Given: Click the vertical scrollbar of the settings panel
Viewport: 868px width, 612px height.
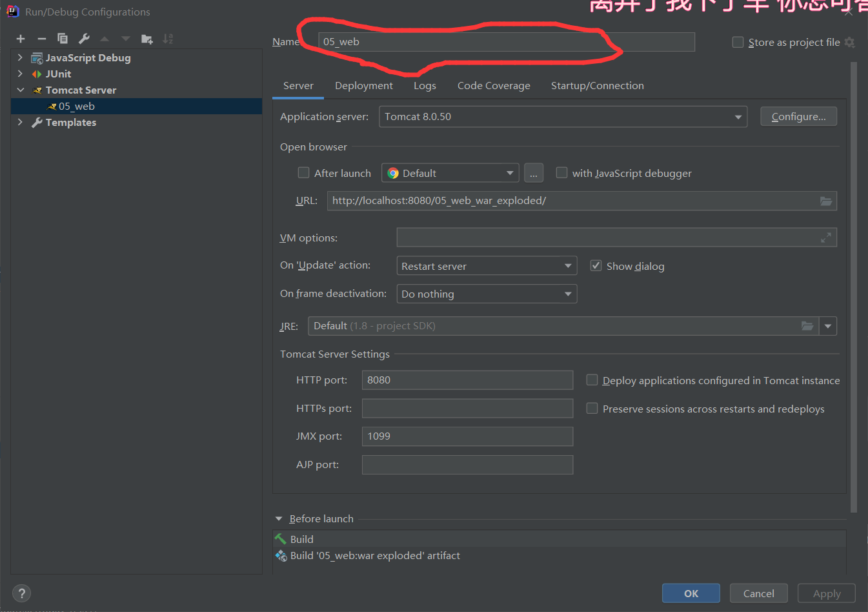Looking at the screenshot, I should click(x=854, y=287).
